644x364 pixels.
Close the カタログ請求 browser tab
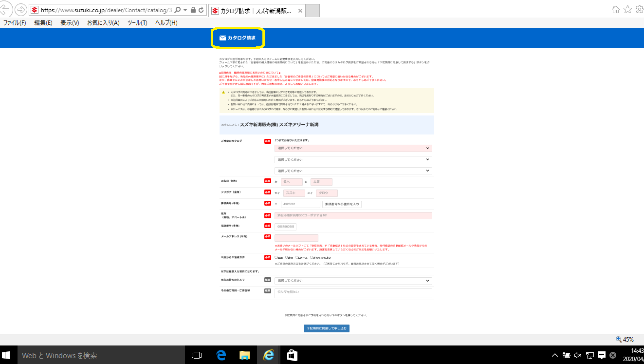pos(299,10)
